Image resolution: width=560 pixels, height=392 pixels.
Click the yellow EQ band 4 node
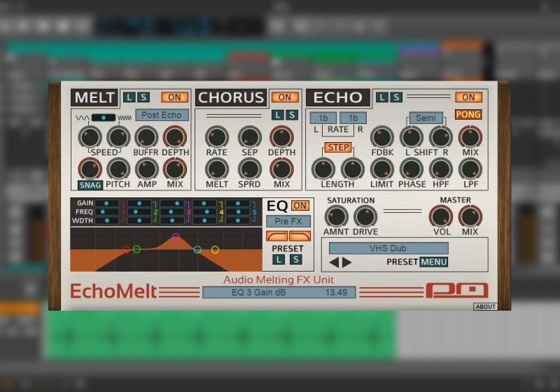[x=215, y=250]
